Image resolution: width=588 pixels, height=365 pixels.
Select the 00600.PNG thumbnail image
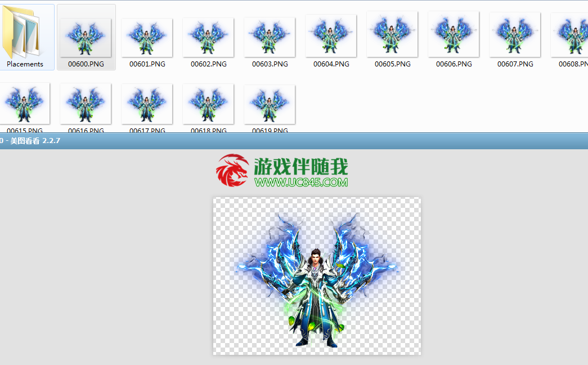(x=86, y=38)
